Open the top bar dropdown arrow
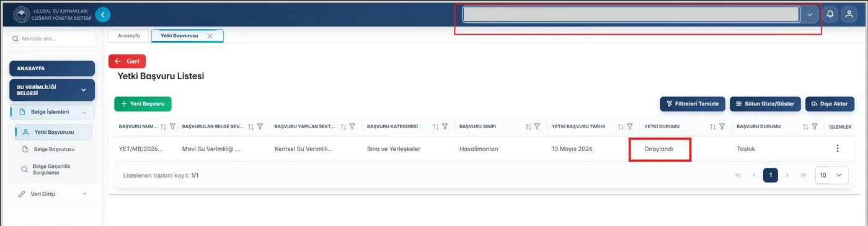The height and width of the screenshot is (226, 868). (810, 14)
